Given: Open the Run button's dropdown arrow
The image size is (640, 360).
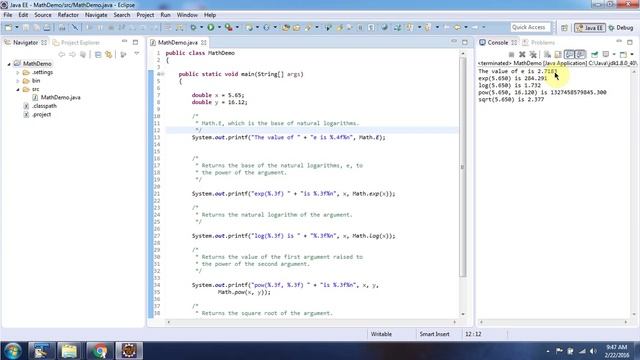Looking at the screenshot, I should (219, 27).
